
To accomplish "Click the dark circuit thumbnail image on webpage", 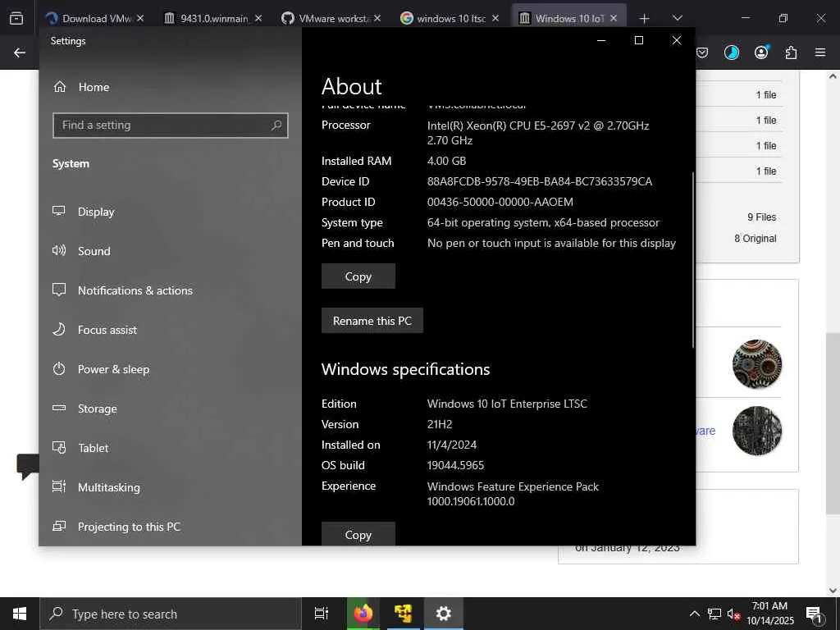I will 757,431.
